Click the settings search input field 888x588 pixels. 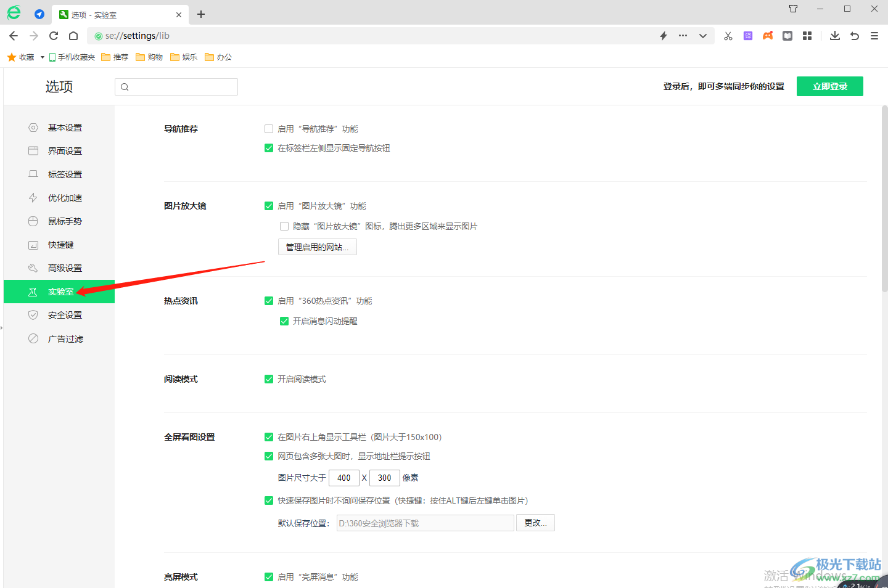176,87
